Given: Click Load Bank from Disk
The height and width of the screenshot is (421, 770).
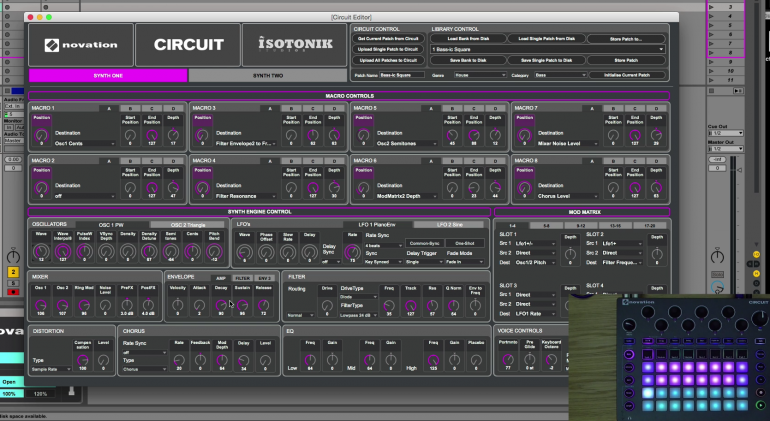Looking at the screenshot, I should pos(468,38).
